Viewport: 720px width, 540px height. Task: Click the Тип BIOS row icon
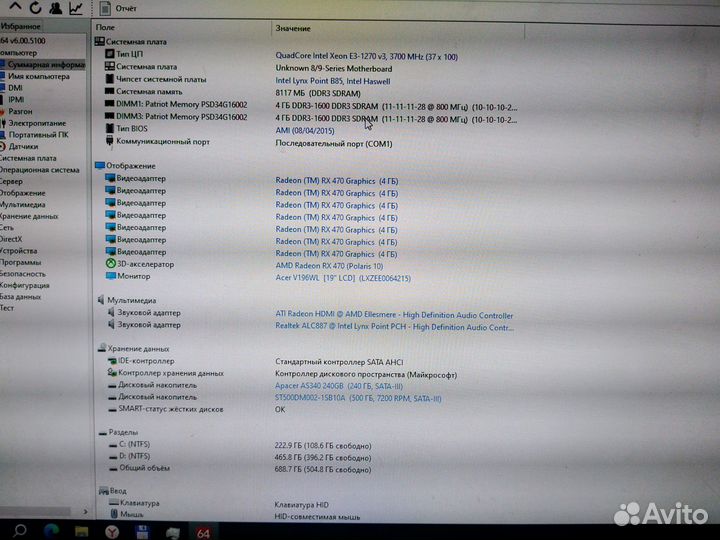pyautogui.click(x=109, y=129)
